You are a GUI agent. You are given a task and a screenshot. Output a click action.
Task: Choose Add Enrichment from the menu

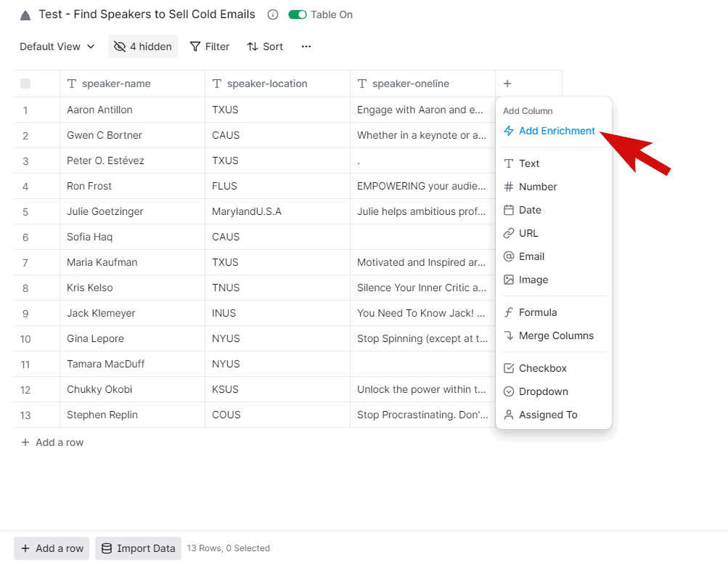click(x=549, y=131)
